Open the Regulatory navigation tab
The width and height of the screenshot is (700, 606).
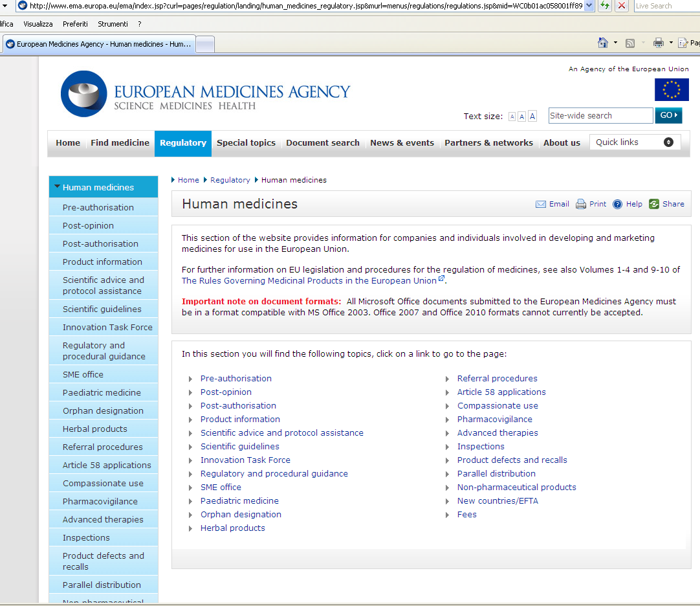183,143
